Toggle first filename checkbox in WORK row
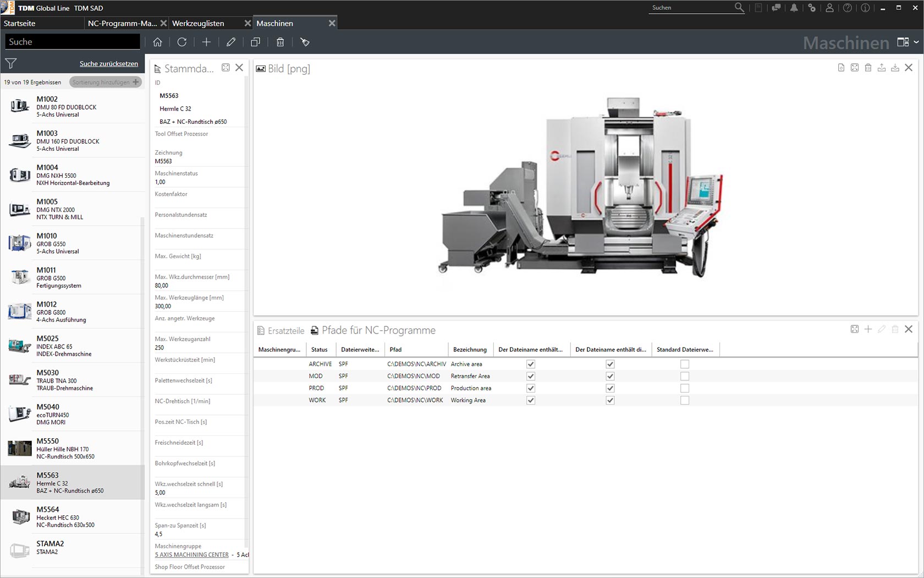924x578 pixels. [531, 401]
